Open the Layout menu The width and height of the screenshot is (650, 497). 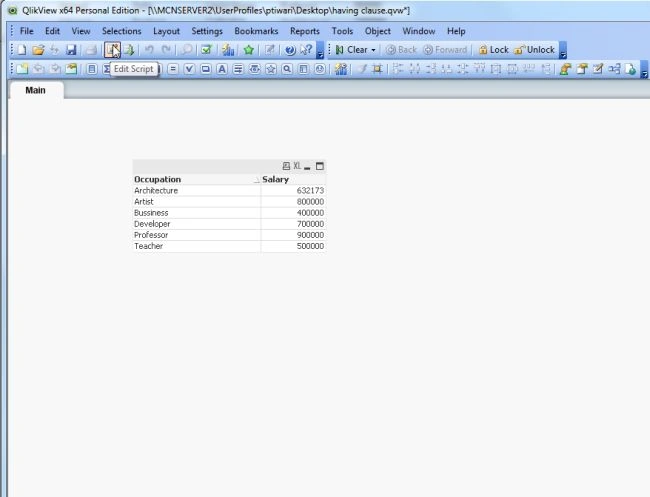coord(166,31)
